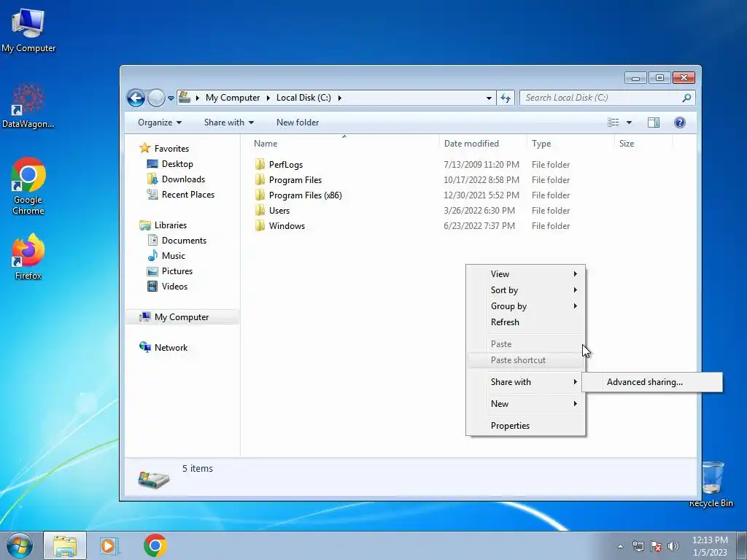This screenshot has width=747, height=560.
Task: Choose Properties from the context menu
Action: pyautogui.click(x=525, y=426)
